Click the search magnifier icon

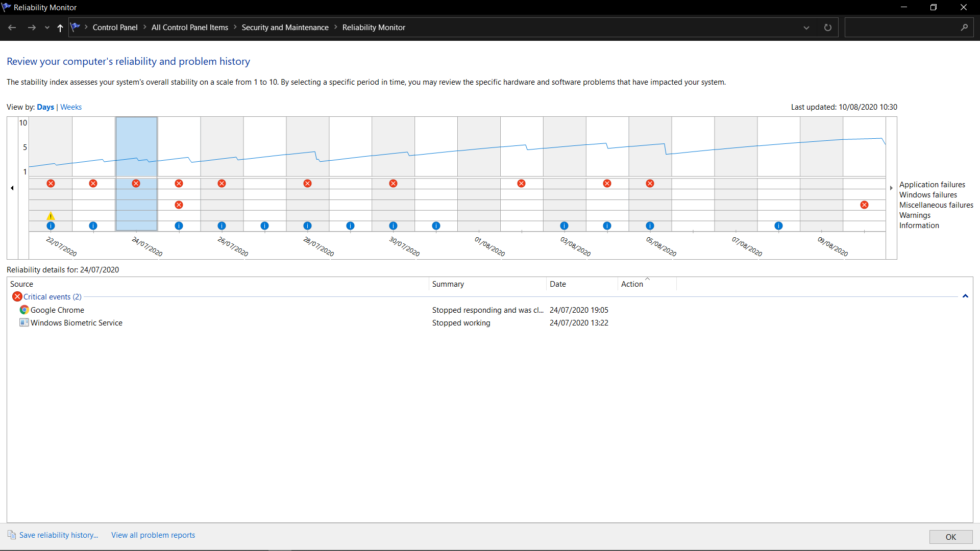[964, 28]
